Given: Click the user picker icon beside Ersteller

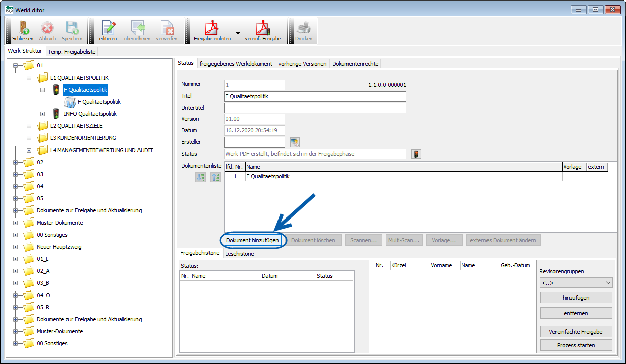Looking at the screenshot, I should (295, 142).
